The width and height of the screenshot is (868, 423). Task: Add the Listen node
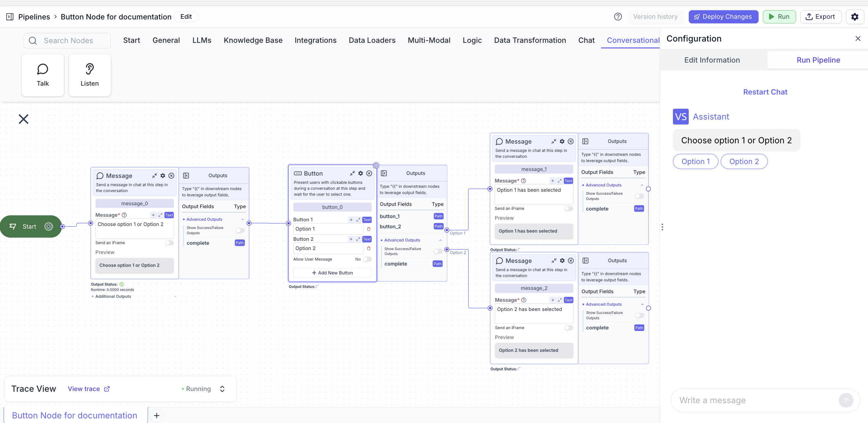point(90,75)
